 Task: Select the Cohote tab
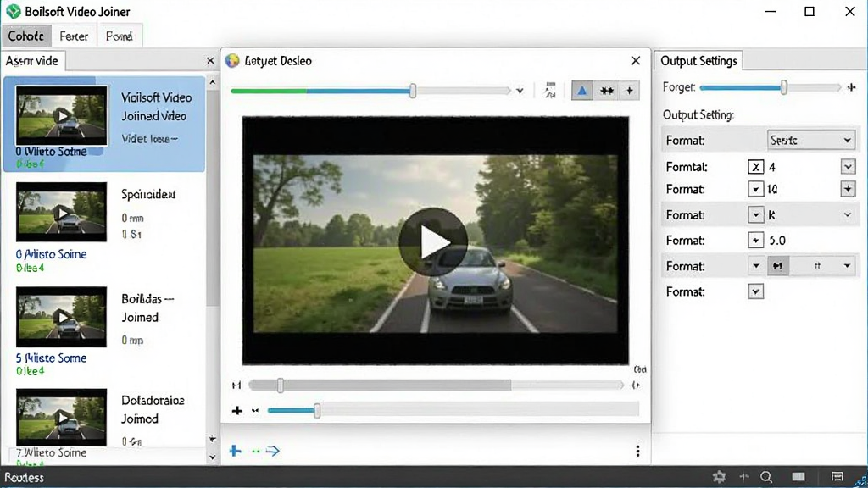tap(26, 36)
